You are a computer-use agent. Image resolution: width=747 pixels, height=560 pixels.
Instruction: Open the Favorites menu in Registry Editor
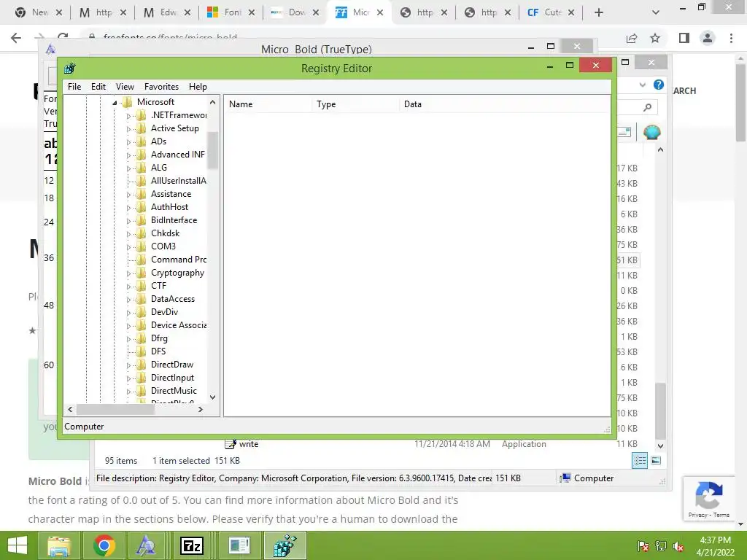(161, 87)
